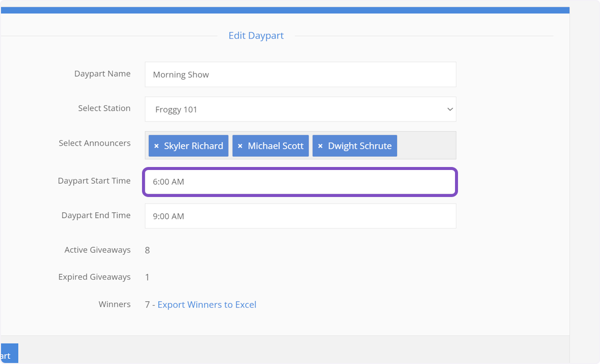Select the Michael Scott announcer tag
This screenshot has width=600, height=364.
275,146
